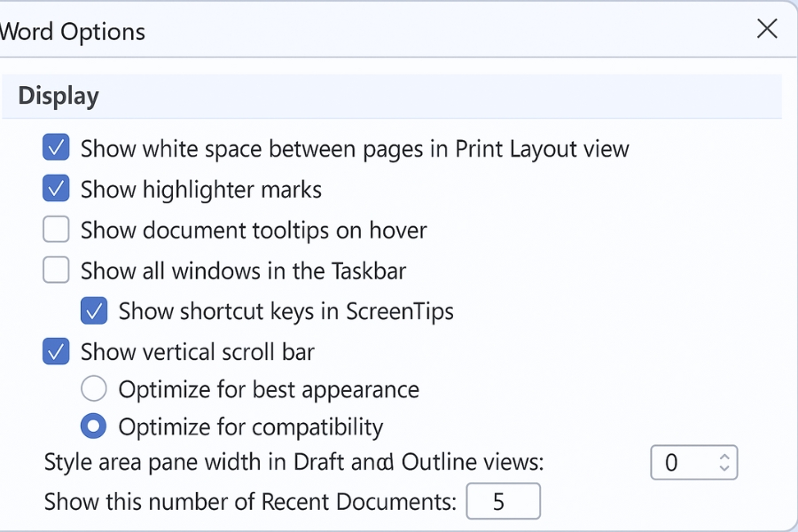This screenshot has height=532, width=798.
Task: Disable the Show highlighter marks checkbox
Action: click(x=56, y=189)
